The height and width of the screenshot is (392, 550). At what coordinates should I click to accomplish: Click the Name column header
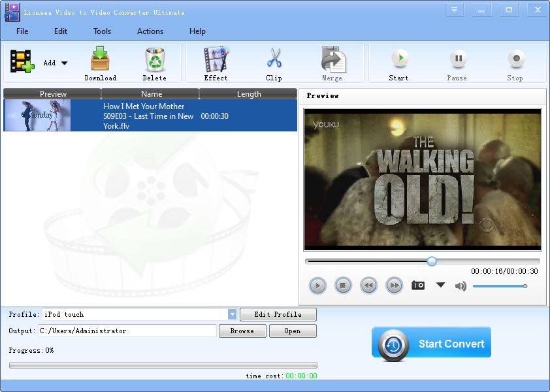[x=150, y=93]
